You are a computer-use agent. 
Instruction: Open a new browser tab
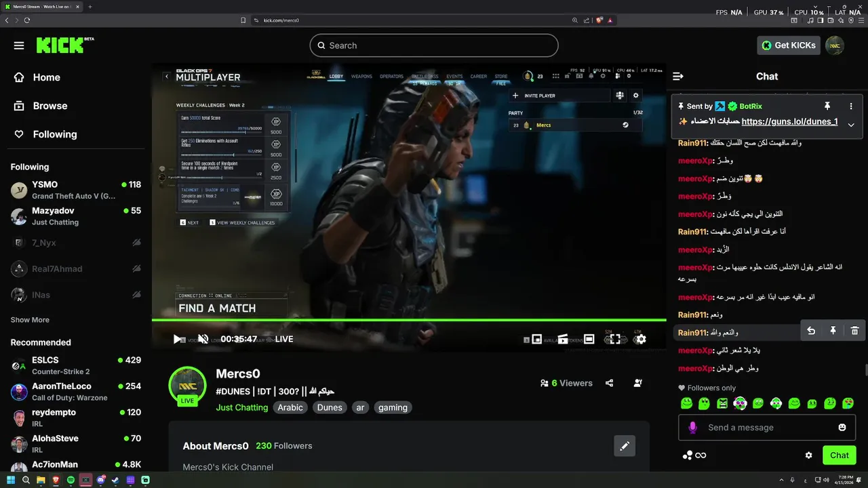(x=90, y=7)
